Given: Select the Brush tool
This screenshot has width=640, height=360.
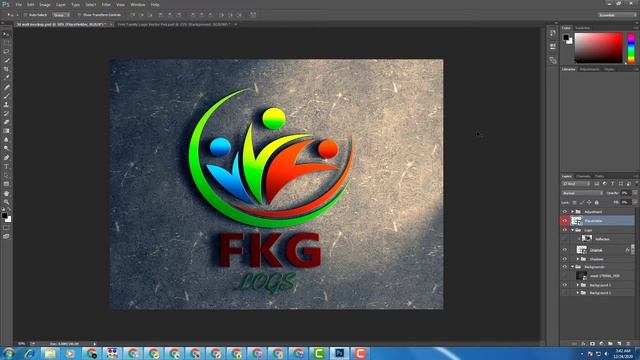Looking at the screenshot, I should (x=6, y=96).
